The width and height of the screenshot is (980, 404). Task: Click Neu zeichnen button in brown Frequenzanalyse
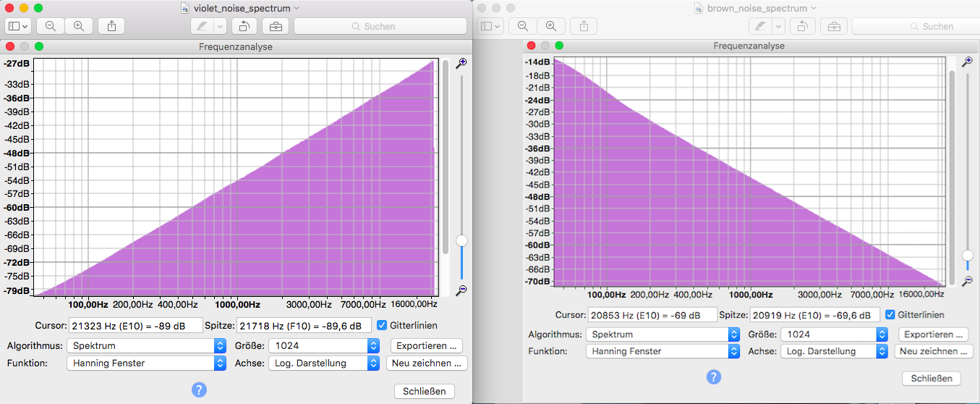pos(933,351)
